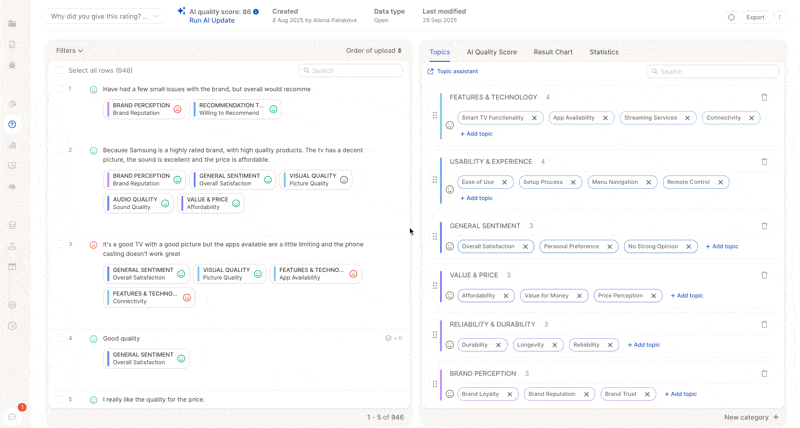The width and height of the screenshot is (800, 428).
Task: Switch to the AI Quality Score tab
Action: [x=491, y=52]
